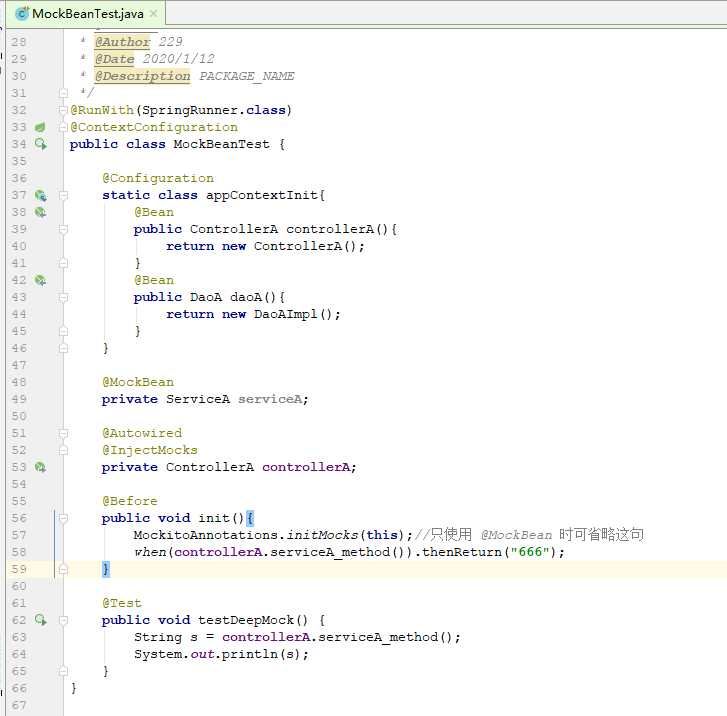Click line number 35 in the gutter
The width and height of the screenshot is (727, 716).
tap(19, 161)
